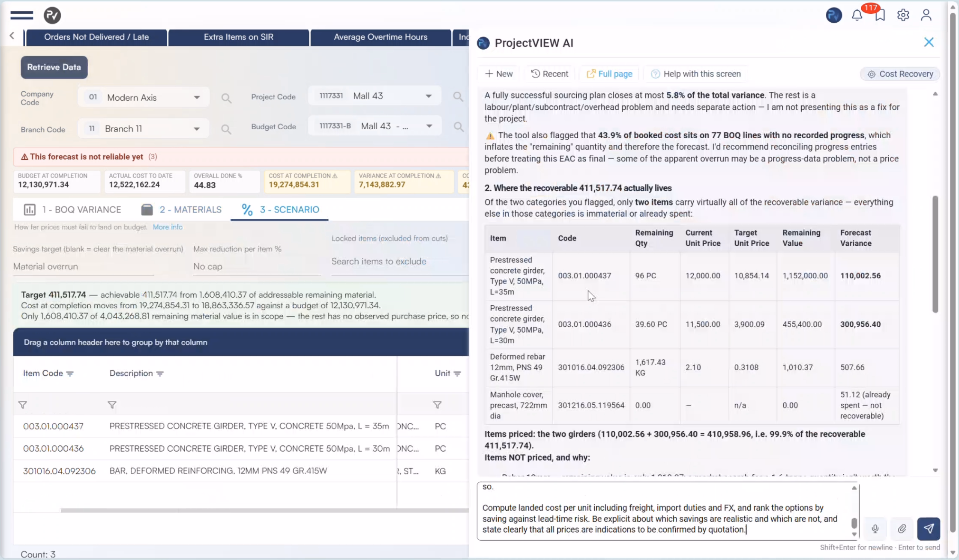Click filter funnel under Item Code column
The width and height of the screenshot is (959, 560).
(x=23, y=405)
